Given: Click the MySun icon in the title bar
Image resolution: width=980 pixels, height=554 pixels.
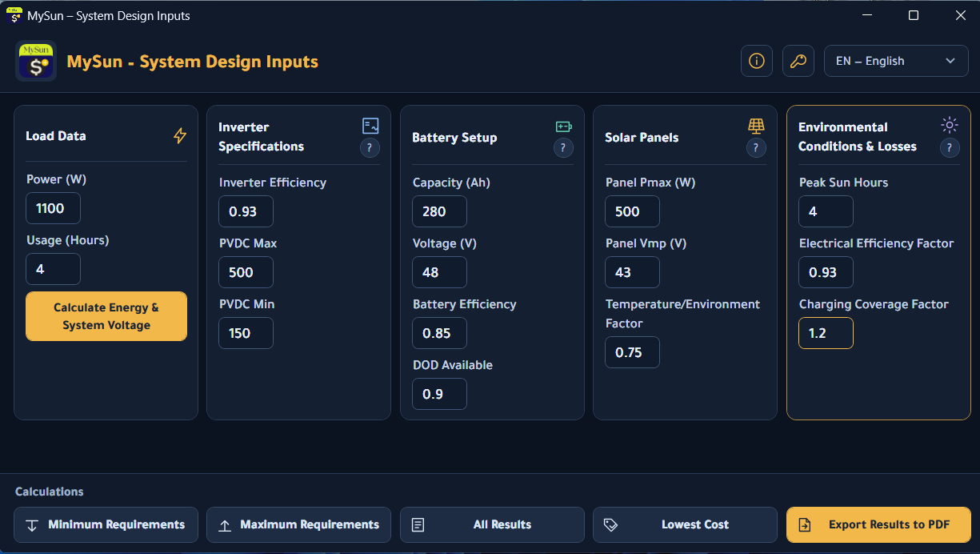Looking at the screenshot, I should tap(14, 15).
